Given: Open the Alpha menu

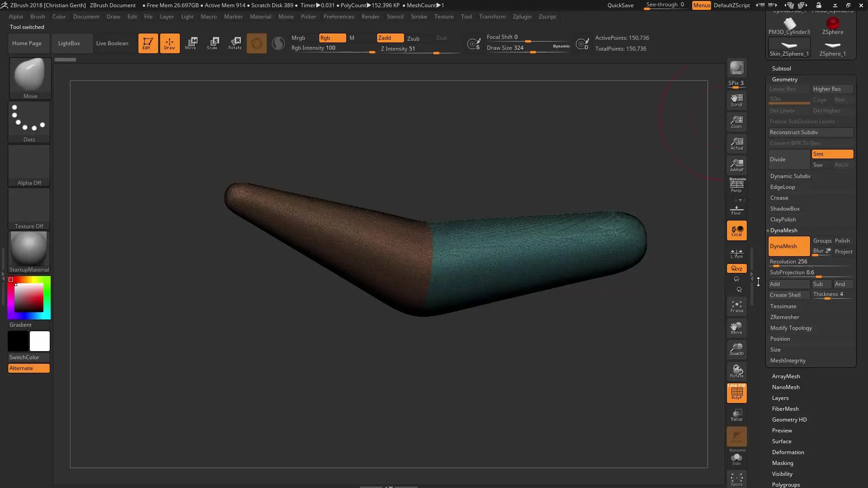Looking at the screenshot, I should tap(15, 17).
